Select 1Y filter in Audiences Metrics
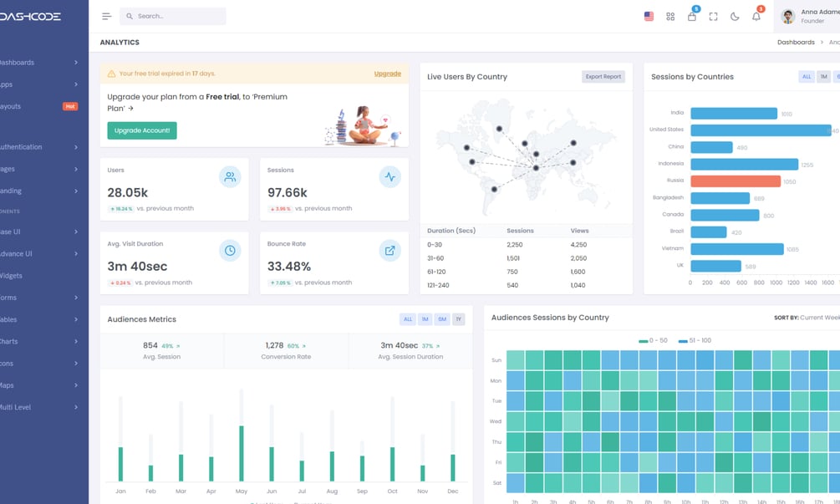840x504 pixels. coord(459,319)
